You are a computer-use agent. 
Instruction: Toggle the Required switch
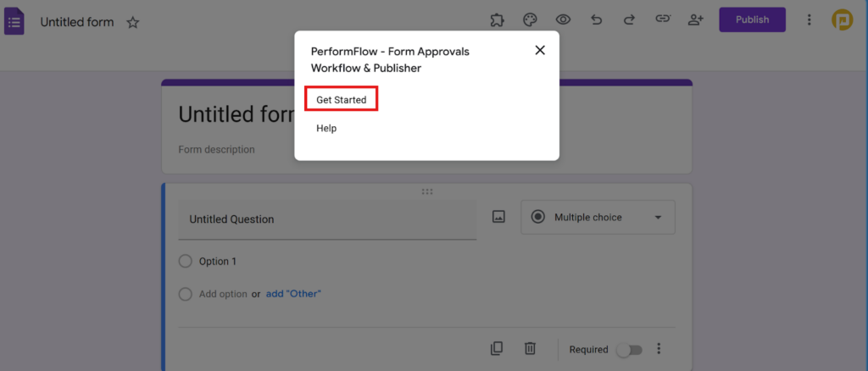point(629,350)
